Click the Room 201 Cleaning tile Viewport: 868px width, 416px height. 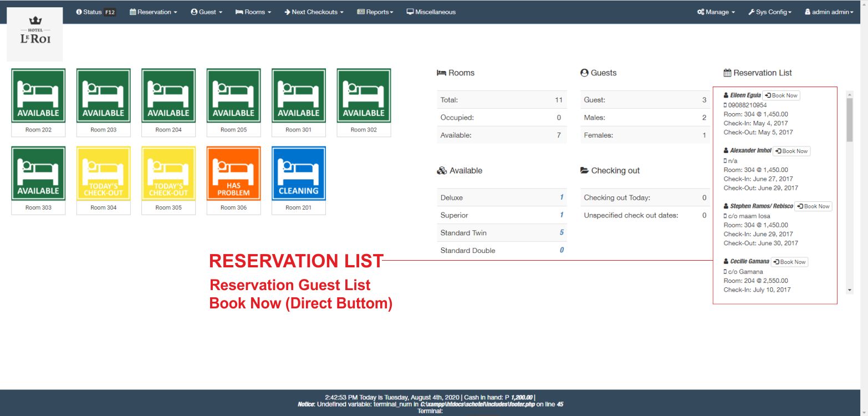298,173
